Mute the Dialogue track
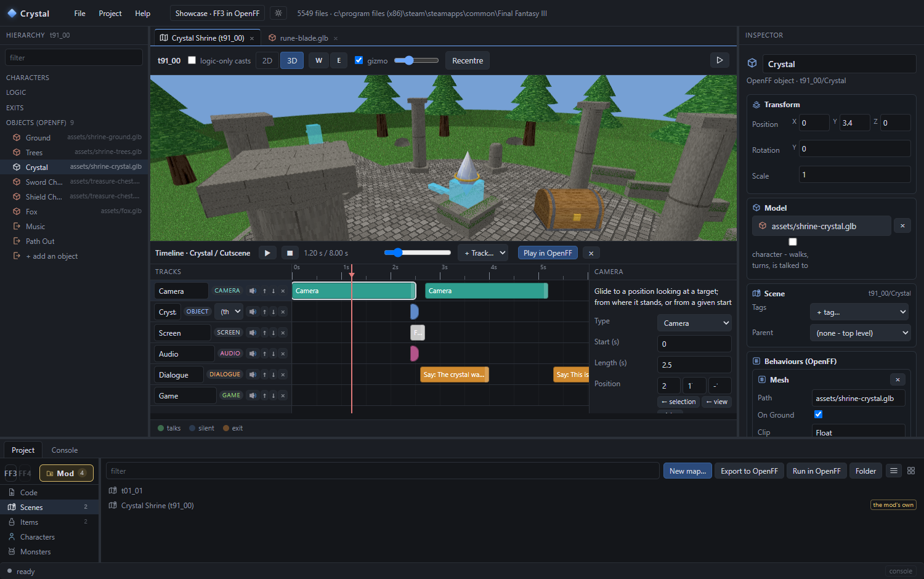This screenshot has height=579, width=924. click(x=253, y=375)
